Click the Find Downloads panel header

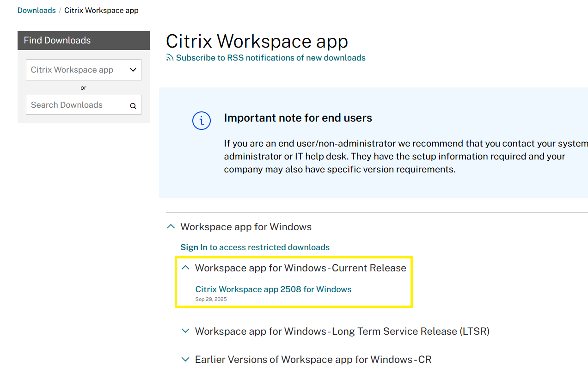(84, 40)
